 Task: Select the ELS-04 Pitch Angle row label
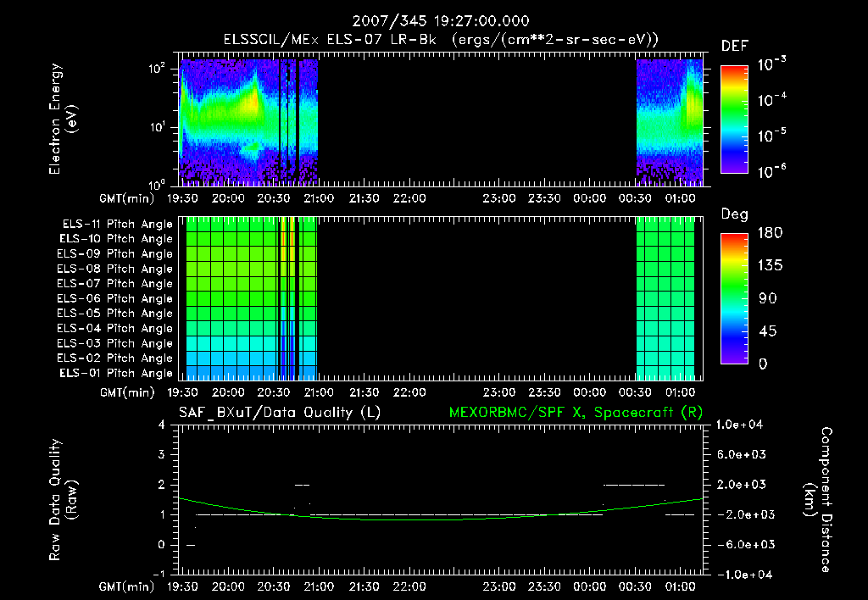click(x=114, y=328)
